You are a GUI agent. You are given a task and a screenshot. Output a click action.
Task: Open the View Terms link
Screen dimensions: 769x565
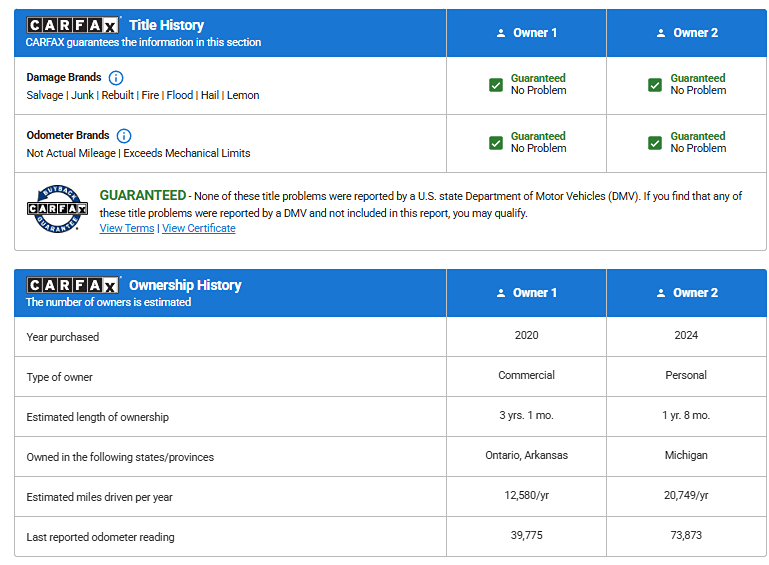[x=127, y=228]
